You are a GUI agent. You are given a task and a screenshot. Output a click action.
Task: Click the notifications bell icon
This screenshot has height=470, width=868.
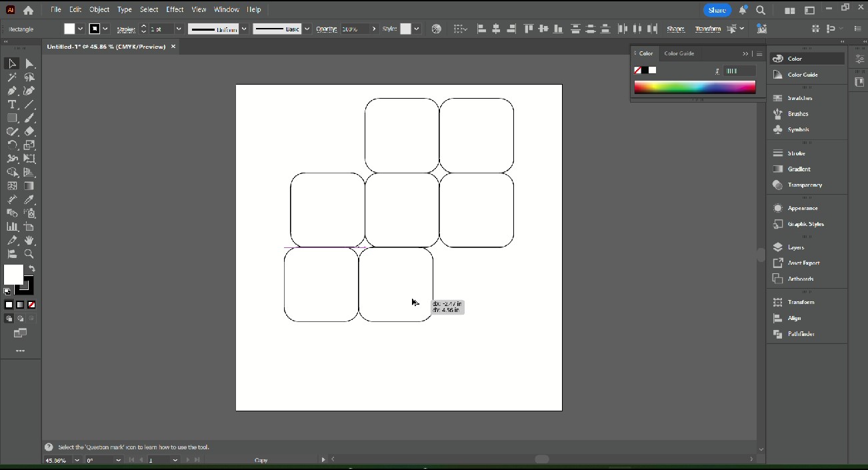click(742, 10)
